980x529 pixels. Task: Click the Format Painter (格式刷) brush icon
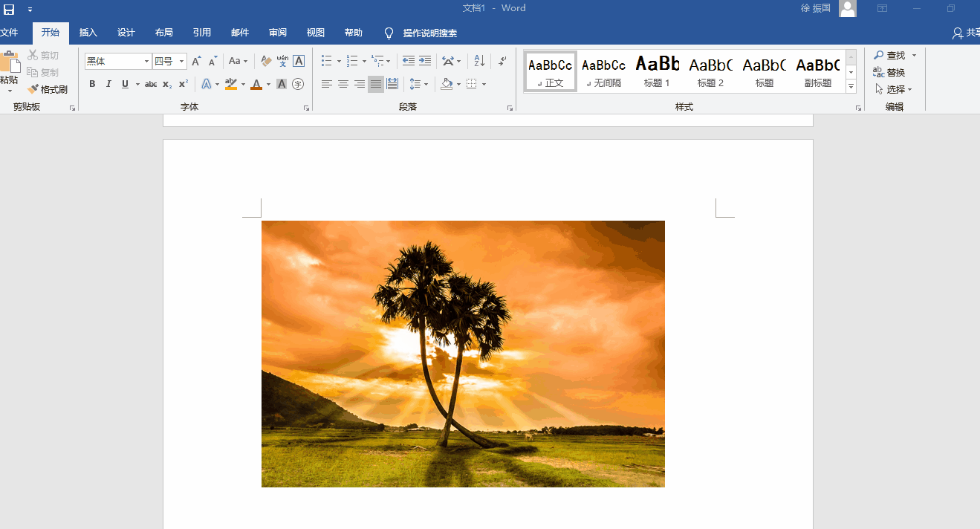click(x=33, y=89)
